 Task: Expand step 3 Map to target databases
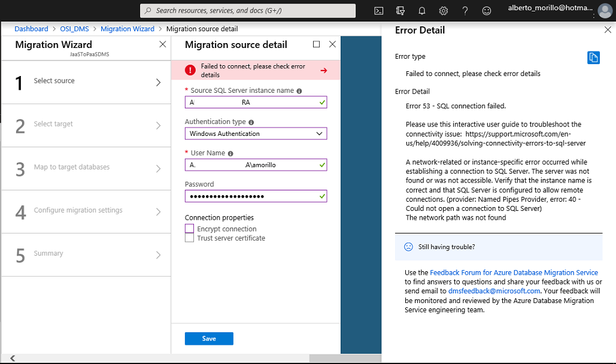86,169
